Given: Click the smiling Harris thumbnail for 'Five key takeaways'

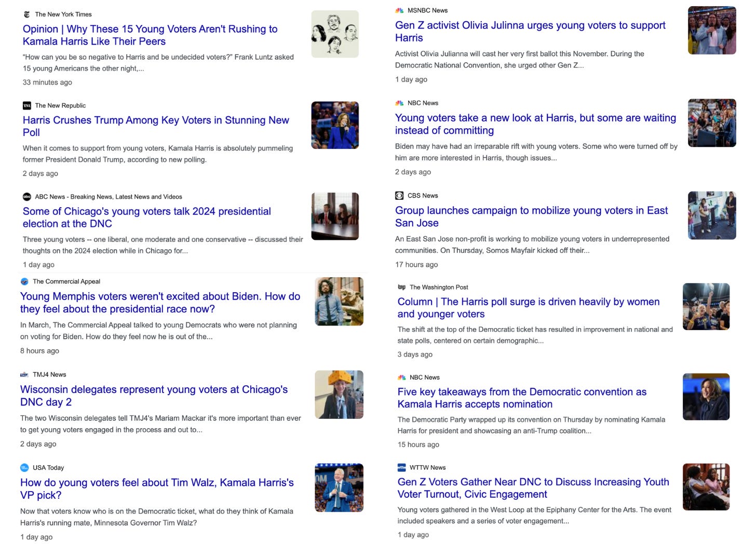Looking at the screenshot, I should pyautogui.click(x=706, y=397).
